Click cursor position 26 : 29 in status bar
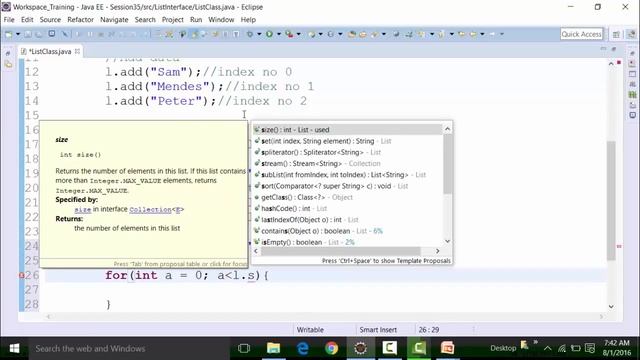The height and width of the screenshot is (360, 640). coord(429,330)
